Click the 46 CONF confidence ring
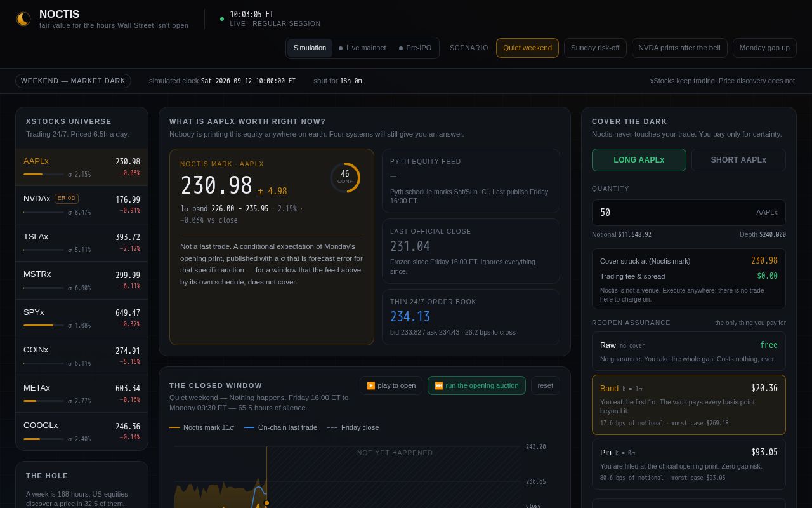 coord(345,178)
